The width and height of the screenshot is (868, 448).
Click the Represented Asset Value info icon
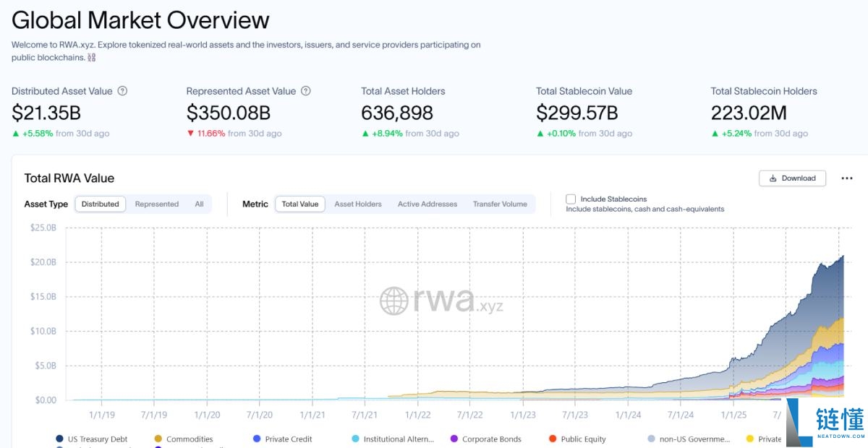306,91
